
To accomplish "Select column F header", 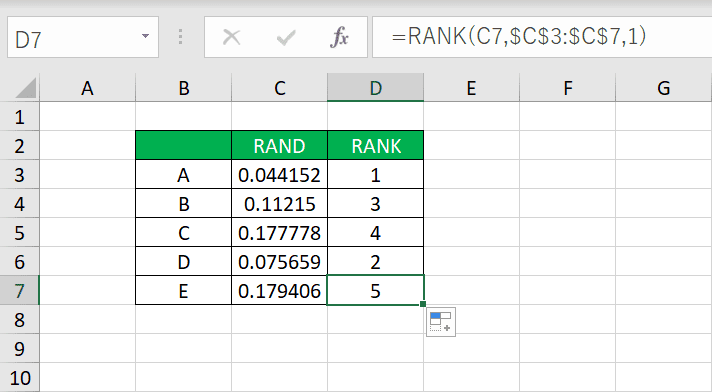I will click(568, 88).
